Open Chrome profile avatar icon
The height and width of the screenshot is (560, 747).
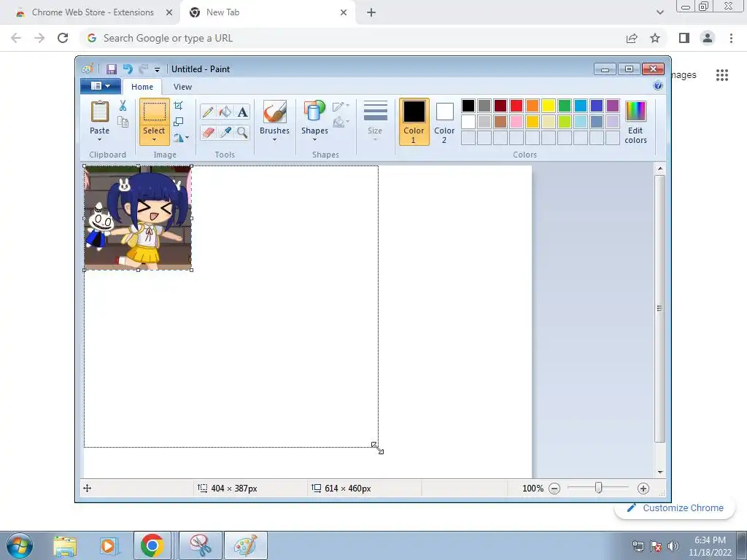708,38
